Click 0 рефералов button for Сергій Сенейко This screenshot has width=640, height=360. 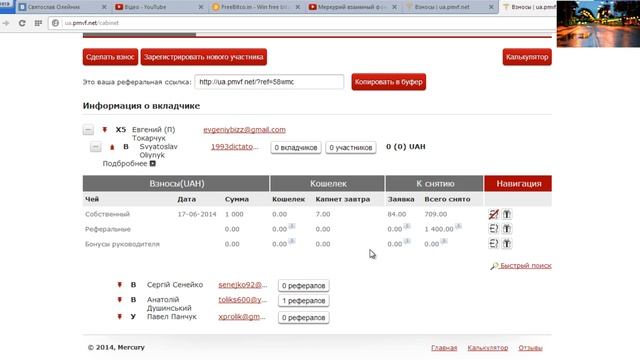coord(303,285)
